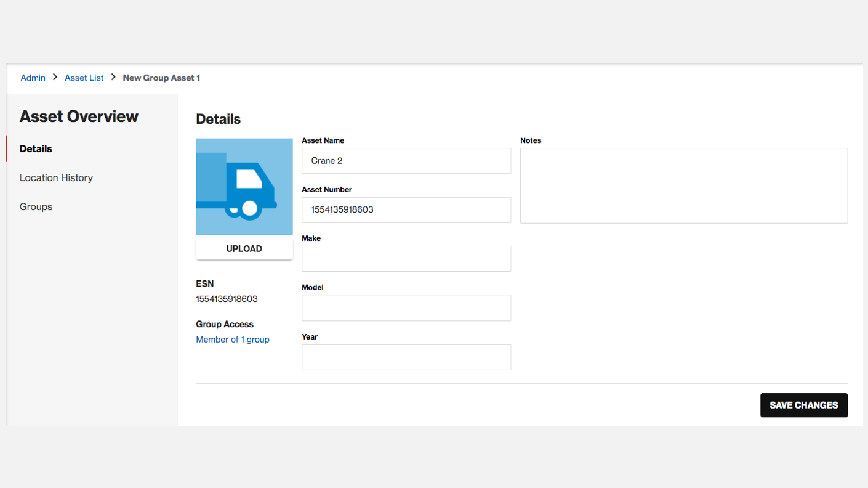Image resolution: width=868 pixels, height=488 pixels.
Task: Select the Model input field
Action: point(406,307)
